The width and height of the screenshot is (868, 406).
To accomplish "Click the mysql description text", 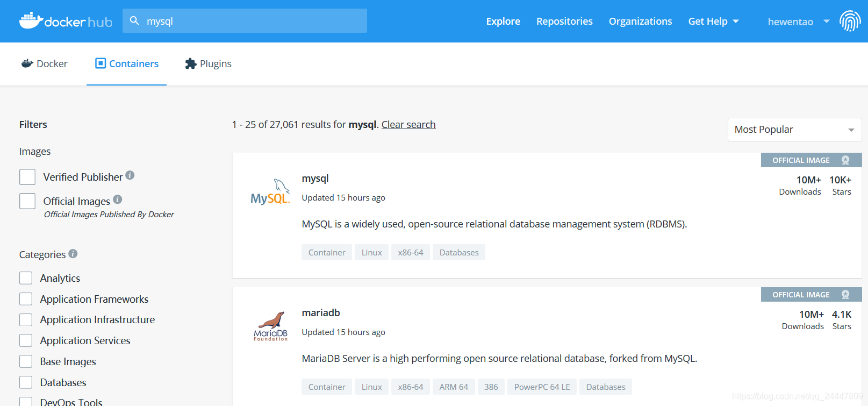I will [494, 224].
